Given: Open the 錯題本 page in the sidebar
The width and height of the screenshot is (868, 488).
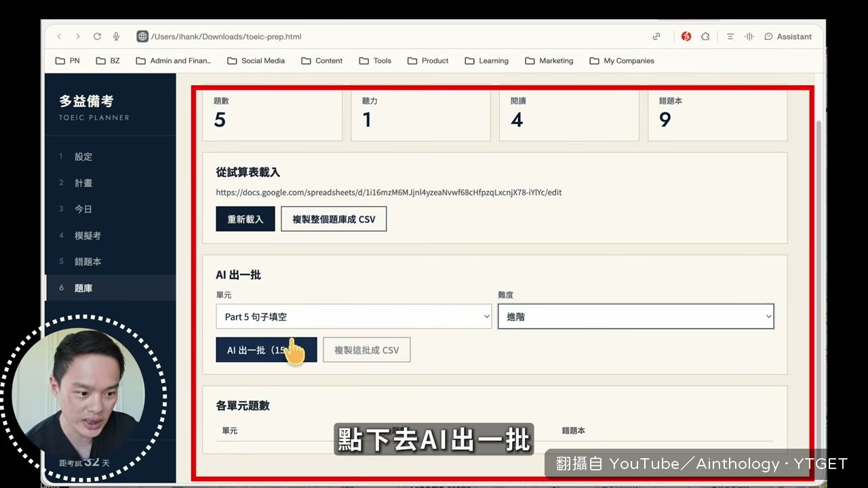Looking at the screenshot, I should (x=111, y=262).
